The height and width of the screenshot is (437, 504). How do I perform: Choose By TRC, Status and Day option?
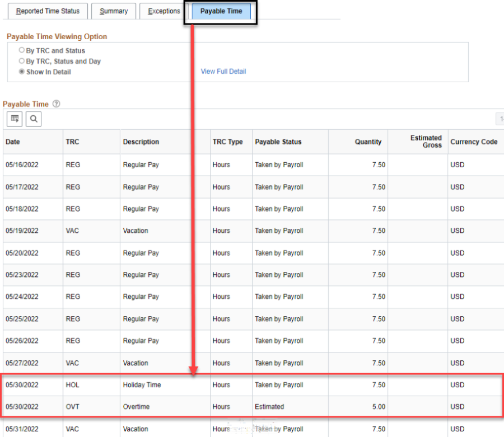tap(21, 60)
